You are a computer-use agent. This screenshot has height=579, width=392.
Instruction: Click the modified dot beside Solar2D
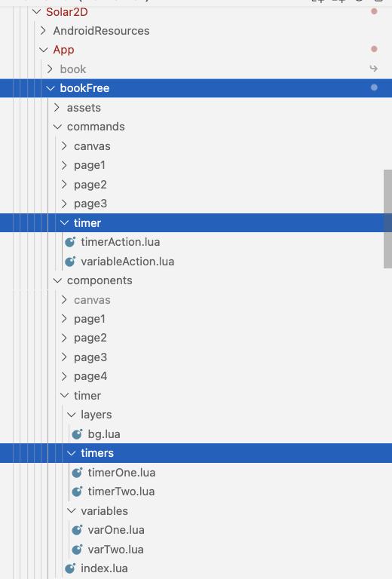(374, 11)
